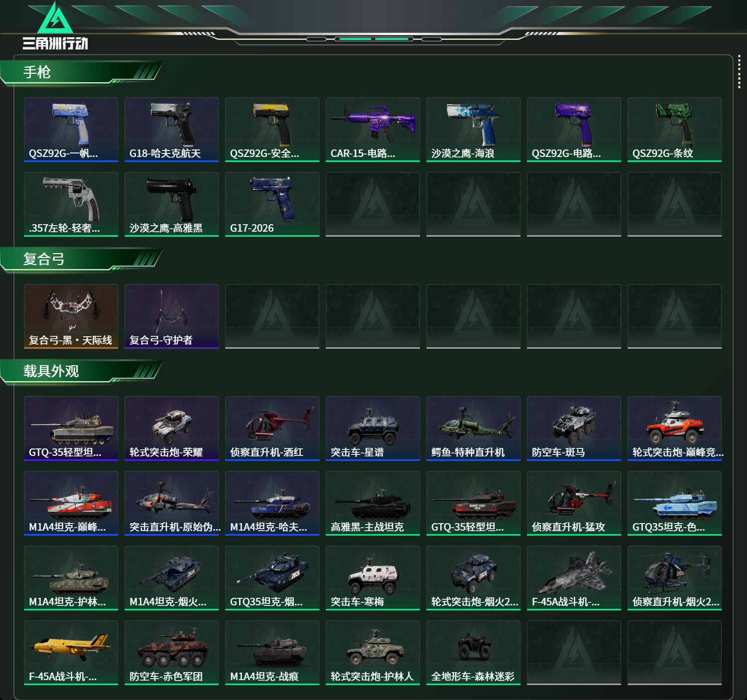
Task: Pick the 鳄鱼-特种直升机 skin
Action: pyautogui.click(x=473, y=428)
